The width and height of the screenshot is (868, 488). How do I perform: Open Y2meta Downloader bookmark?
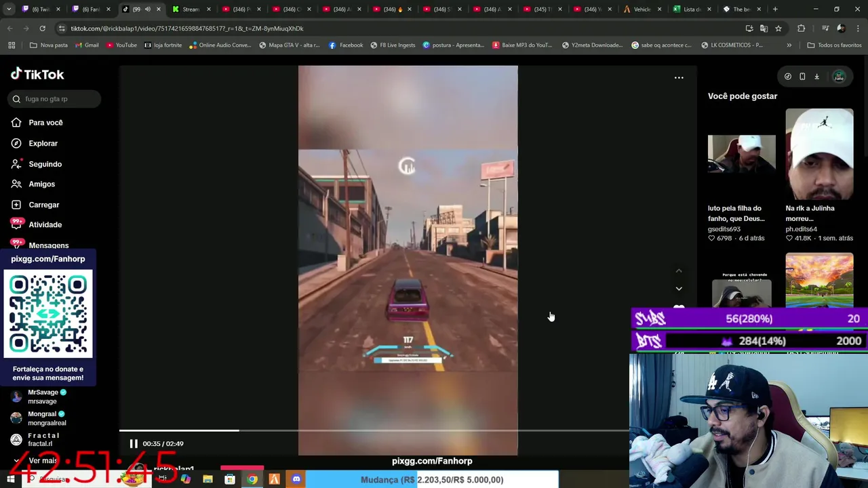(x=591, y=45)
